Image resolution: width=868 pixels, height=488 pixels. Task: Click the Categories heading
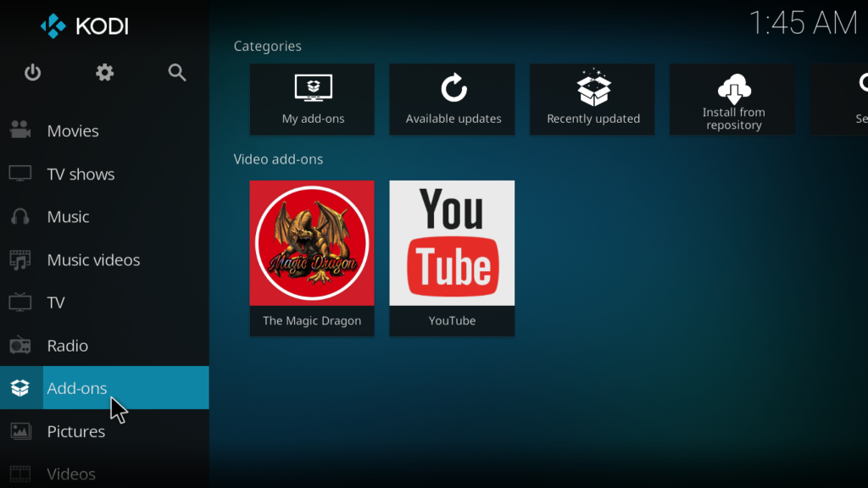[x=267, y=46]
